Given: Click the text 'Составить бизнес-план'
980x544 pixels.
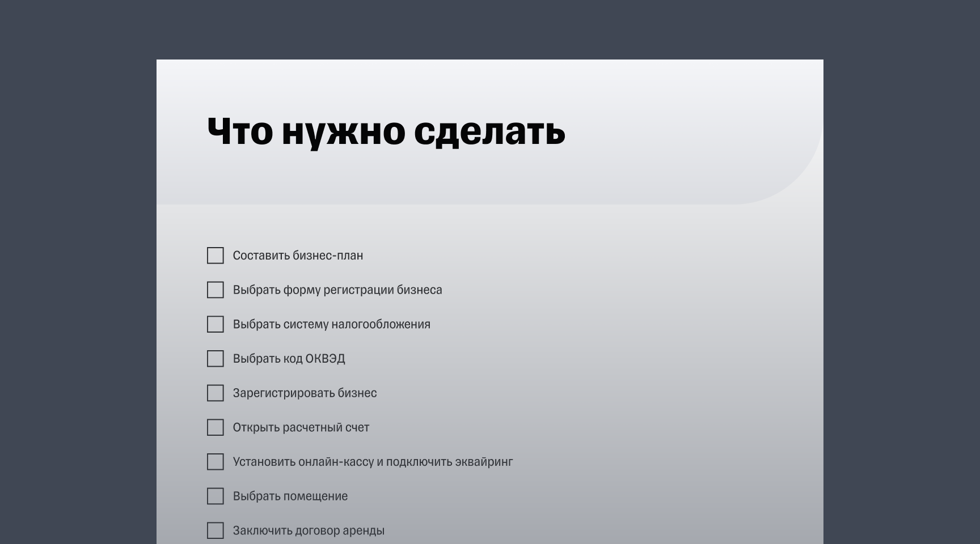Looking at the screenshot, I should coord(298,256).
